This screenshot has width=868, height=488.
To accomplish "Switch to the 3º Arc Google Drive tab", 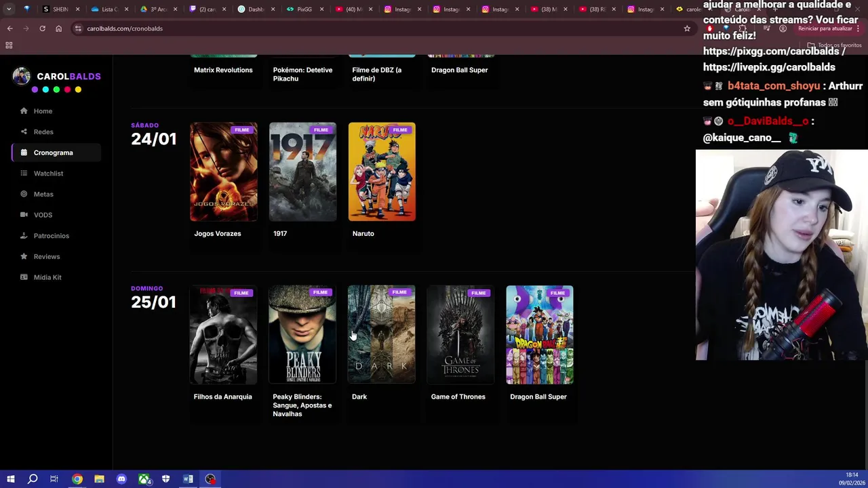I will (x=157, y=9).
